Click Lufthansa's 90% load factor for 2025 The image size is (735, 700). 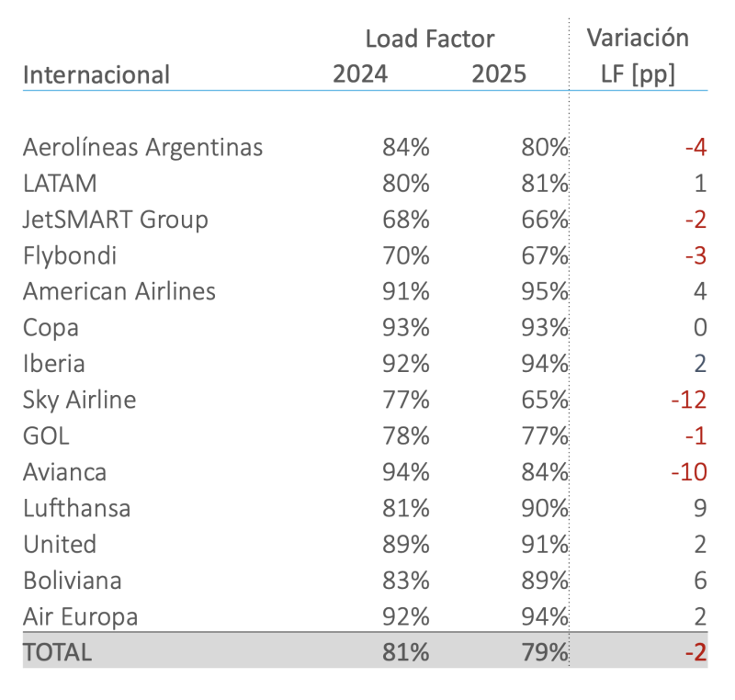click(545, 508)
